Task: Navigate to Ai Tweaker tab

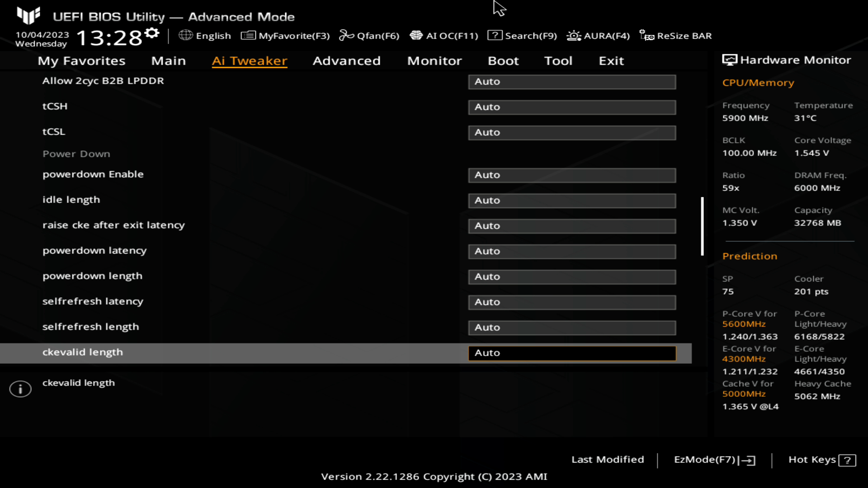Action: click(x=249, y=60)
